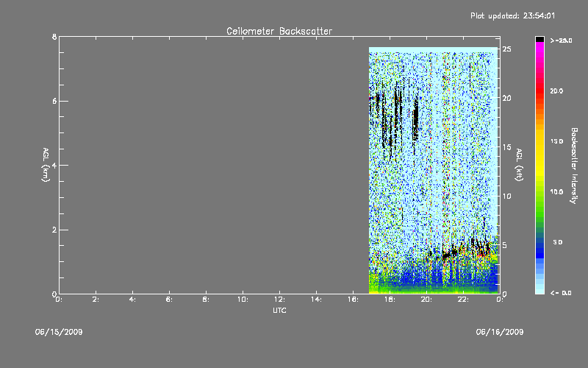
Task: Click the "20" tick on the kft axis
Action: coord(506,98)
